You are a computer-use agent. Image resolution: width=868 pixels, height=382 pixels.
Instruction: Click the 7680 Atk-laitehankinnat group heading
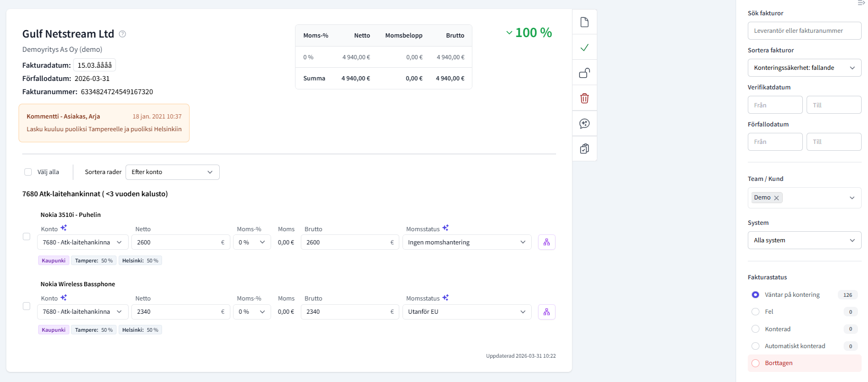tap(95, 194)
